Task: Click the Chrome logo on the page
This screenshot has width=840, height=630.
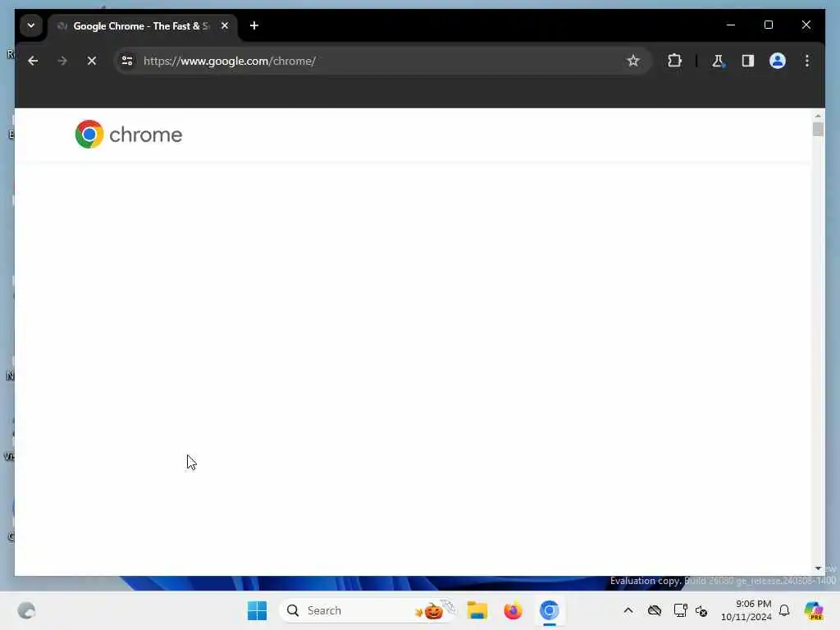Action: (x=129, y=134)
